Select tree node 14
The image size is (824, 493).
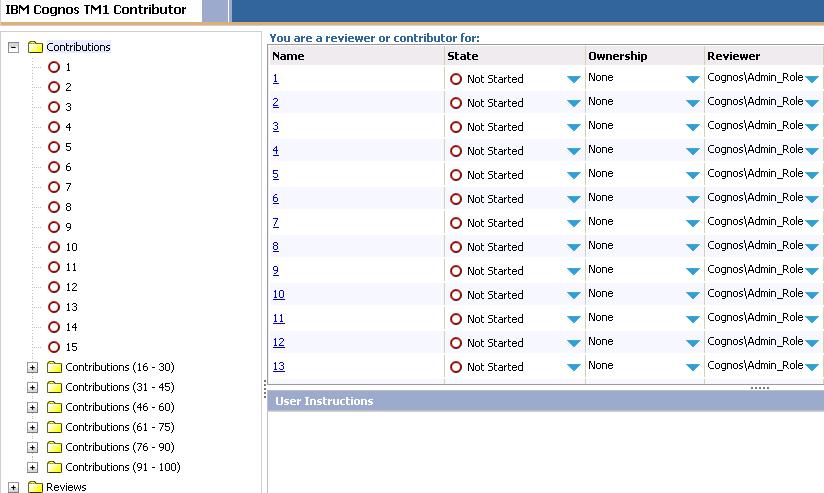pyautogui.click(x=71, y=327)
